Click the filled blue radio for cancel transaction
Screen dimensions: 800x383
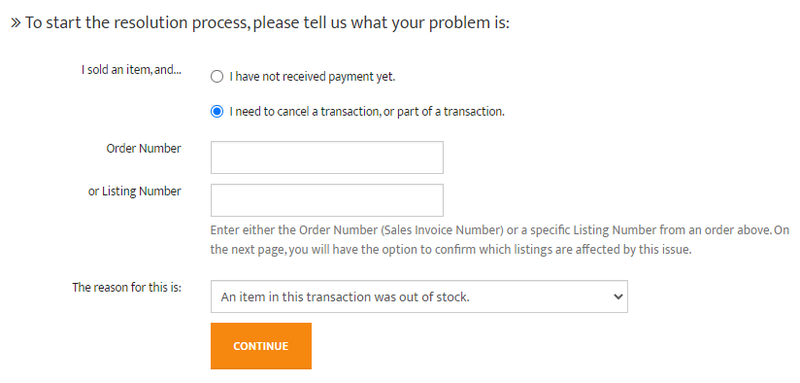coord(217,112)
